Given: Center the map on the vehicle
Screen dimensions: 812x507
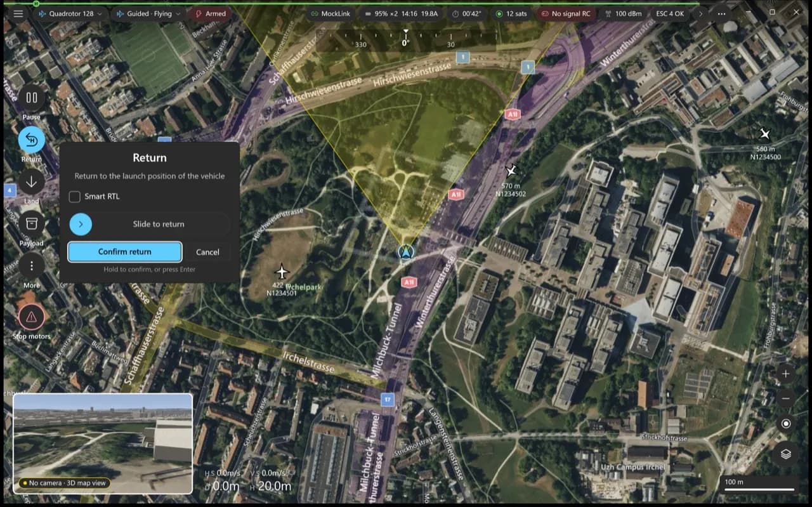Looking at the screenshot, I should coord(786,423).
